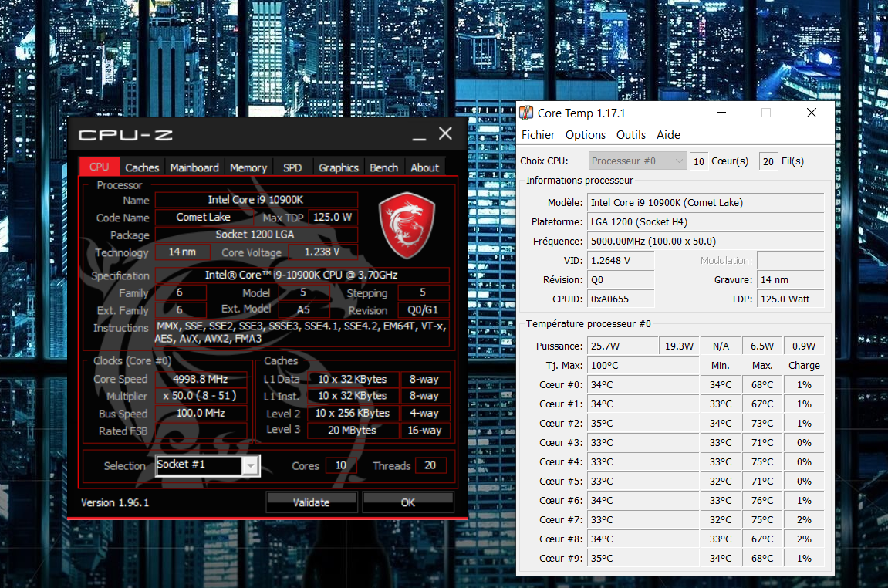Viewport: 888px width, 588px height.
Task: Click the CPUID 0xA0655 field
Action: click(621, 299)
